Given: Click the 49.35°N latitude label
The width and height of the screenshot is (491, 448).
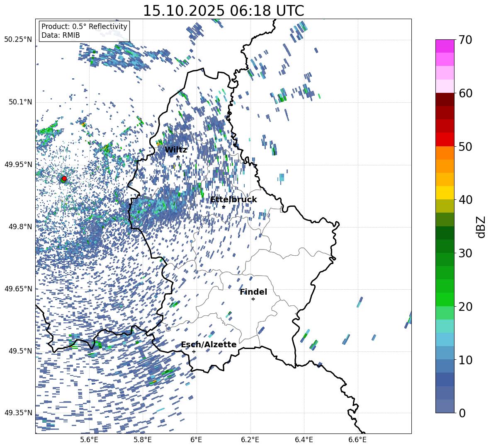Looking at the screenshot, I should [x=18, y=413].
